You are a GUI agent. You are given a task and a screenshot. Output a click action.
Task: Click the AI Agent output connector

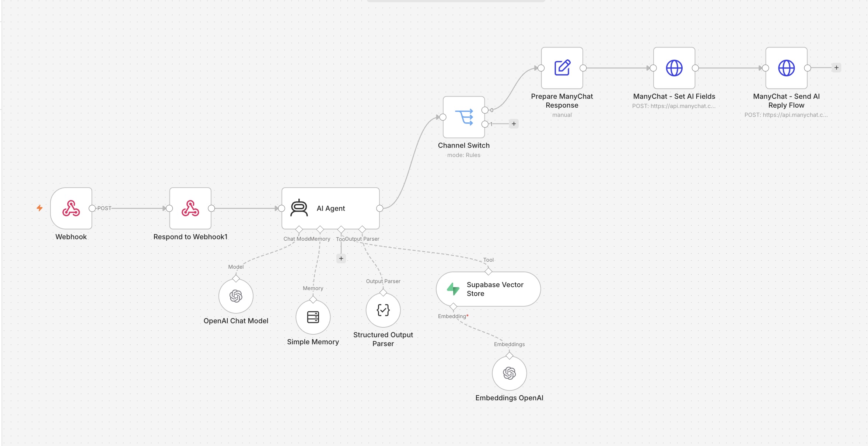[379, 208]
